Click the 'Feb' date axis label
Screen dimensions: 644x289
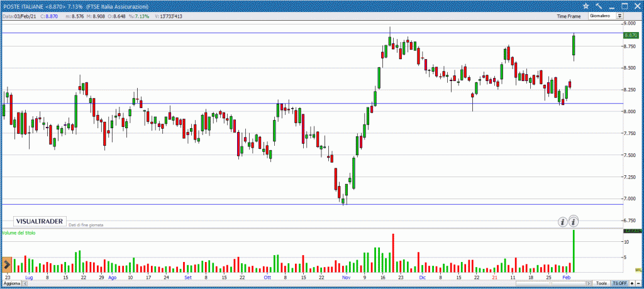(567, 278)
